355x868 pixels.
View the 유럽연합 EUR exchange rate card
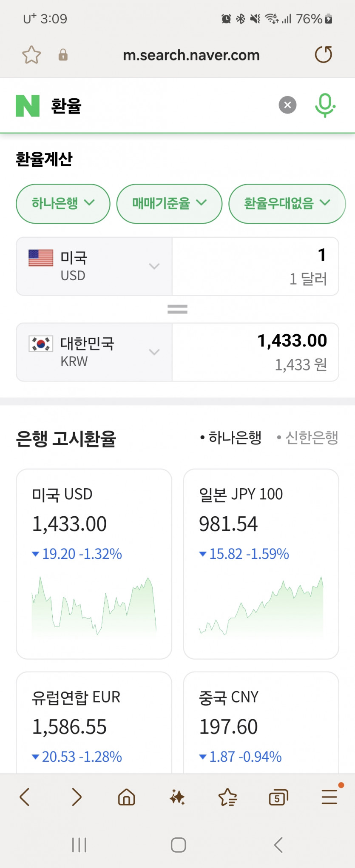coord(94,723)
